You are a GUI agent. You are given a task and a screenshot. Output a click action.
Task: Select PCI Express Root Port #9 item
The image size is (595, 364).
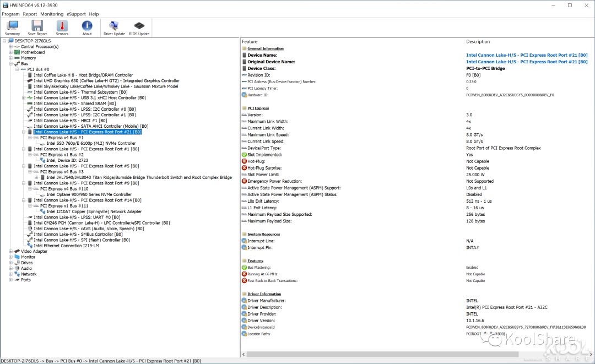(x=86, y=183)
